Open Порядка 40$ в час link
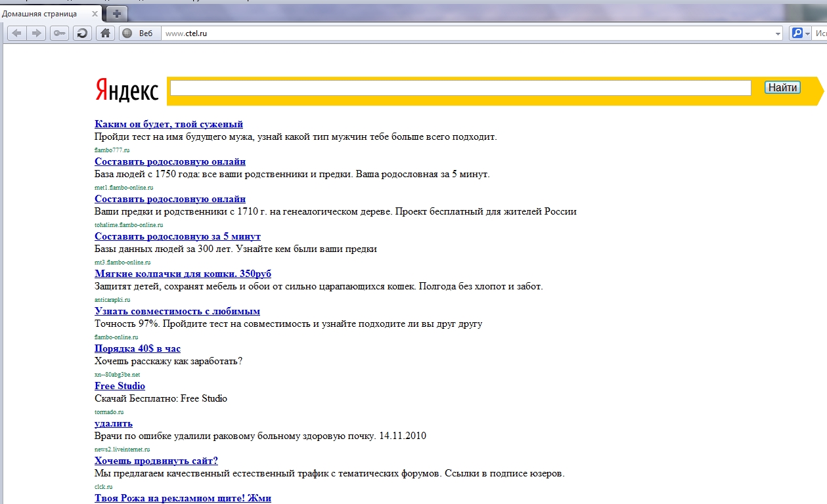This screenshot has height=504, width=827. (137, 348)
